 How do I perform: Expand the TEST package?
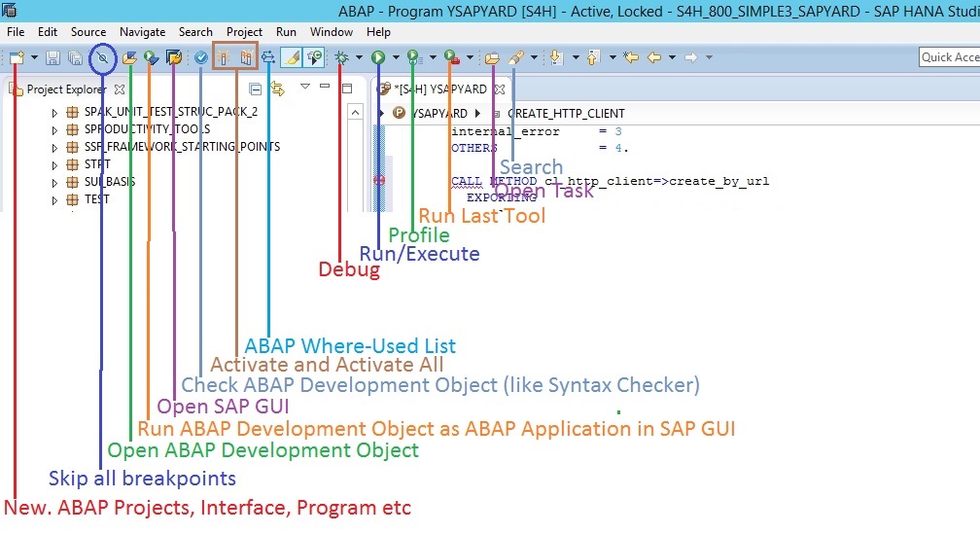pos(54,200)
